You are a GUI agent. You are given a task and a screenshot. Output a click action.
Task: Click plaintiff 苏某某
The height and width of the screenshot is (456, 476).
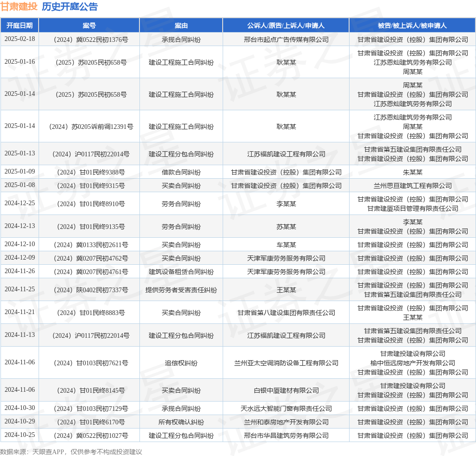[x=286, y=227]
